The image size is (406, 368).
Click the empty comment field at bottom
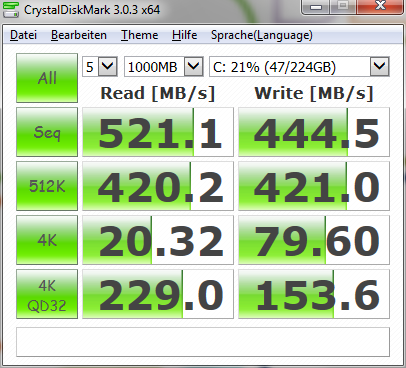pos(203,342)
